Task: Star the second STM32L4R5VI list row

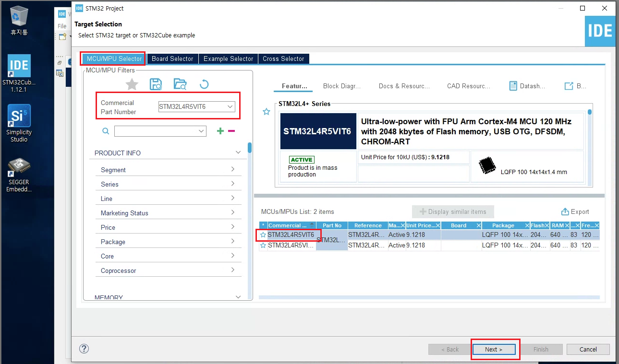Action: pos(263,245)
